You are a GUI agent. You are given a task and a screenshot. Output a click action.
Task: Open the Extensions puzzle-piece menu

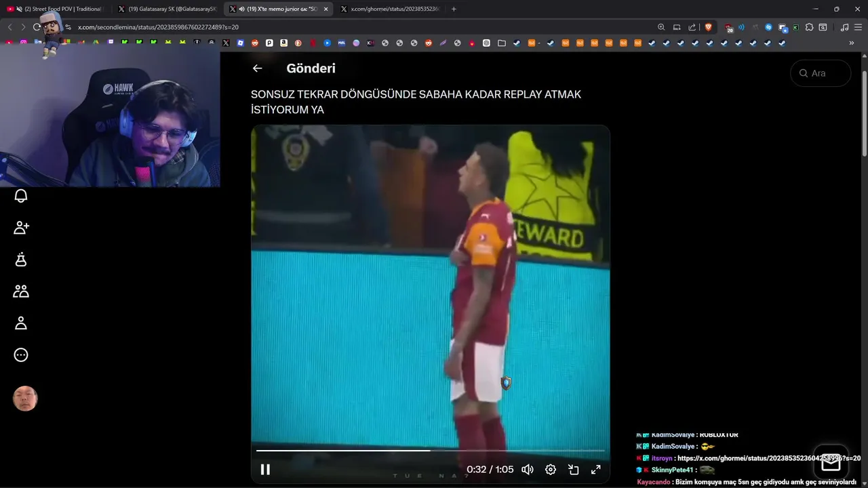point(809,27)
